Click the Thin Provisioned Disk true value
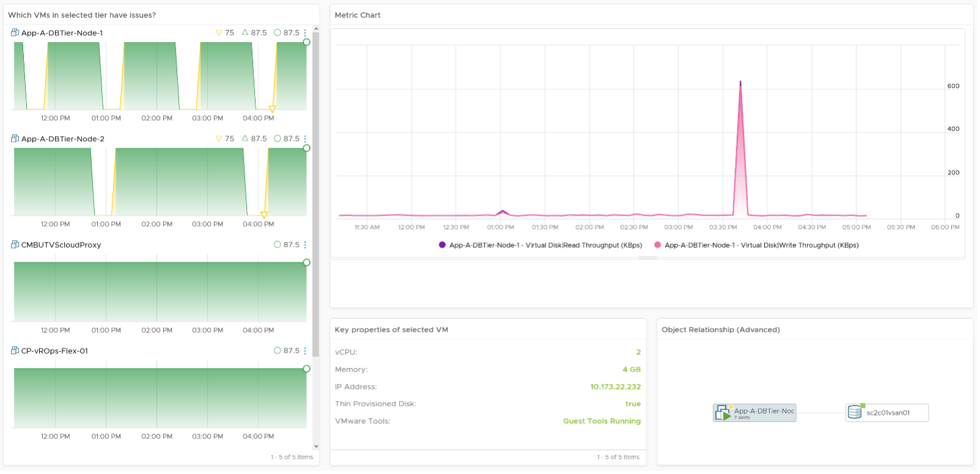 (634, 404)
